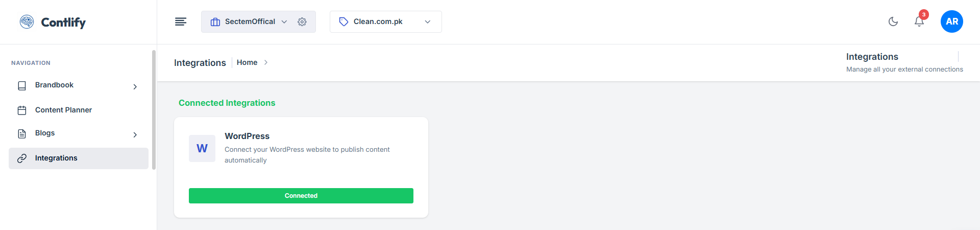
Task: Go to Home via breadcrumb link
Action: coord(247,62)
